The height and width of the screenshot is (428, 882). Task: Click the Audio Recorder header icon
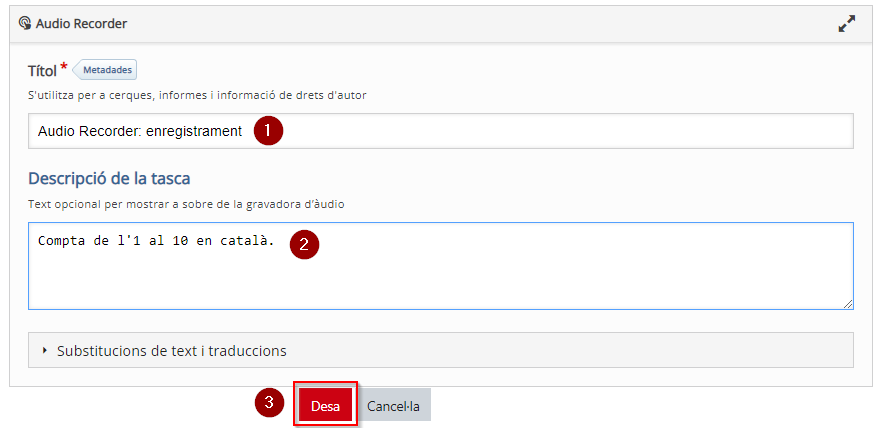tap(25, 24)
